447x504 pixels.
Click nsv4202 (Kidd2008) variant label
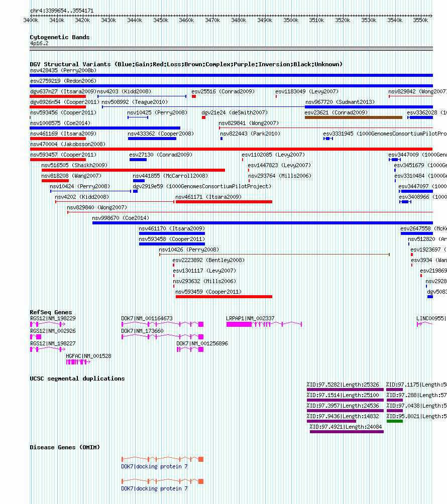[82, 197]
